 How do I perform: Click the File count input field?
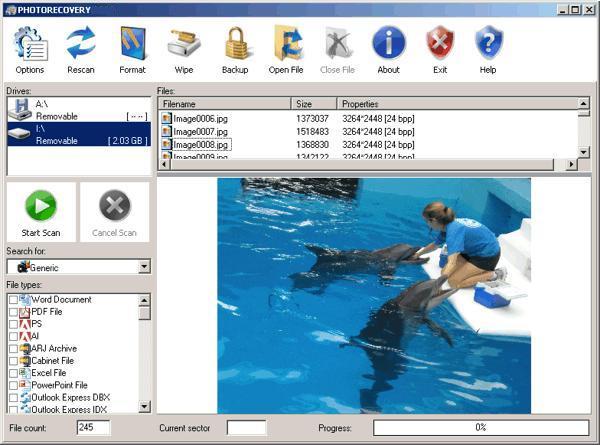click(93, 428)
